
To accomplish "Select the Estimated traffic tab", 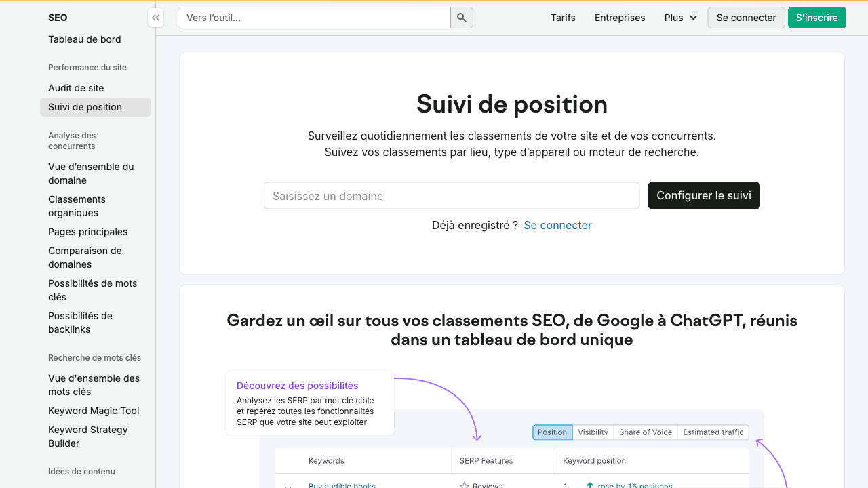I will coord(713,432).
